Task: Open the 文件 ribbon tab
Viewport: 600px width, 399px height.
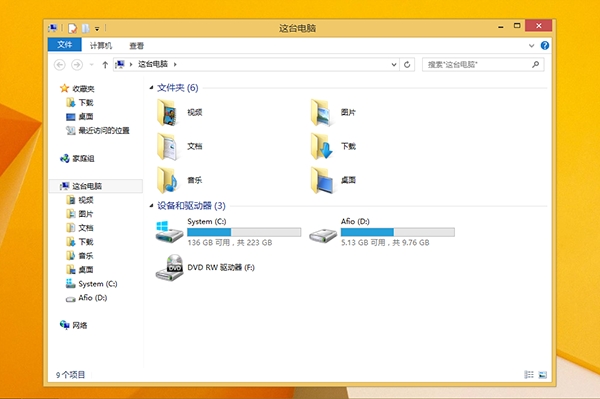Action: tap(64, 45)
